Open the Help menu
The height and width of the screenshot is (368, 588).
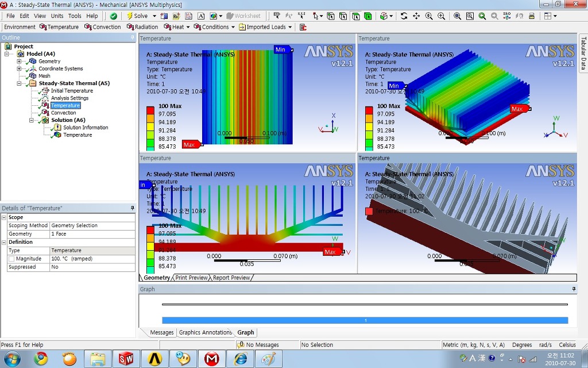tap(92, 16)
